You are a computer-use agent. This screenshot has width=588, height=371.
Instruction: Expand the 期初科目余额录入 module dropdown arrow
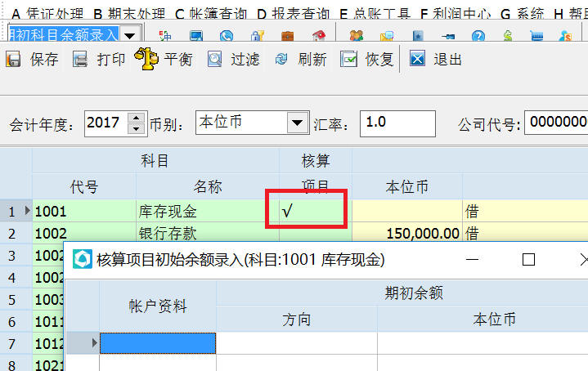pos(130,36)
